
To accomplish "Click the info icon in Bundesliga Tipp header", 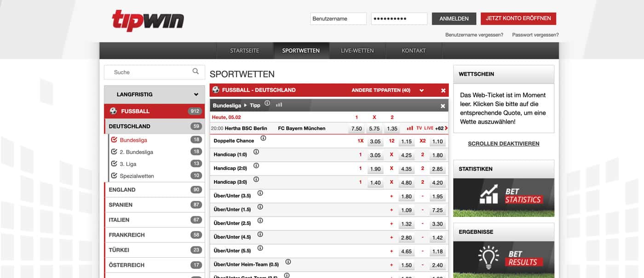I will click(x=267, y=103).
